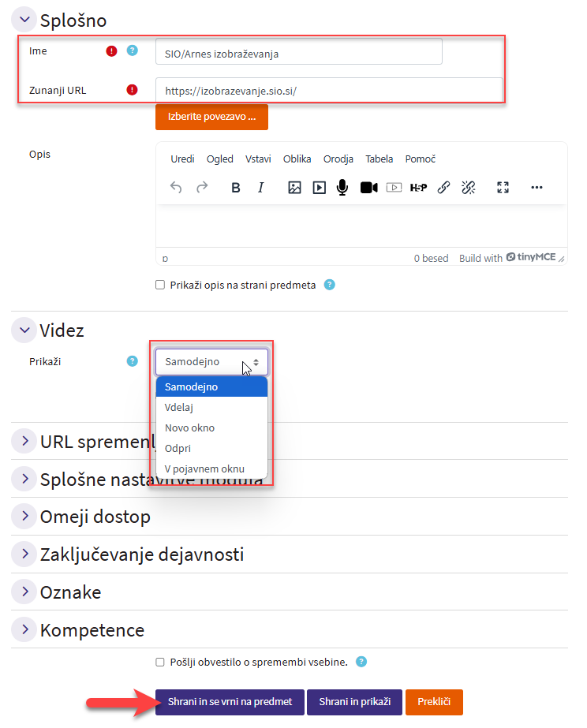Check 'Pošlji obvestilo o spremembi vsebine'

pyautogui.click(x=160, y=662)
